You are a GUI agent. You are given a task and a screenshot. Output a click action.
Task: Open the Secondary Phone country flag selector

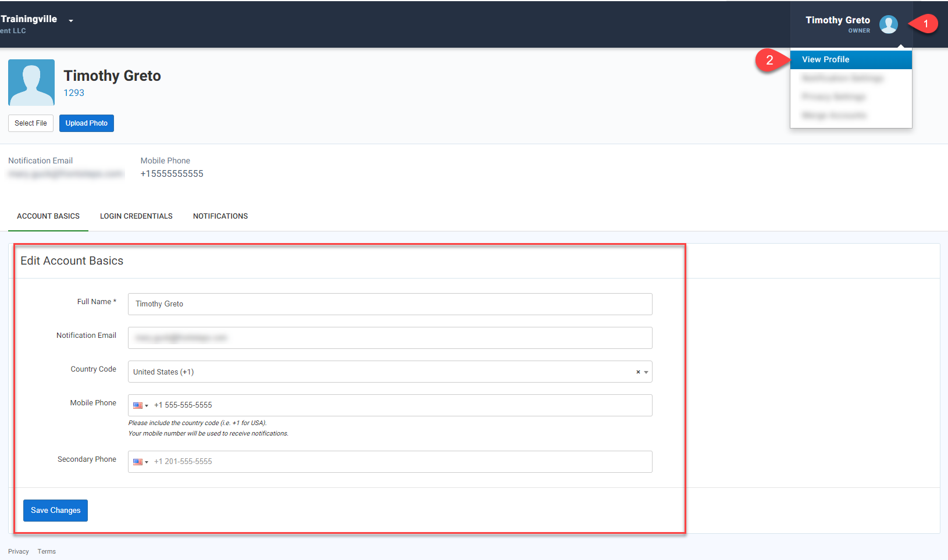click(141, 462)
